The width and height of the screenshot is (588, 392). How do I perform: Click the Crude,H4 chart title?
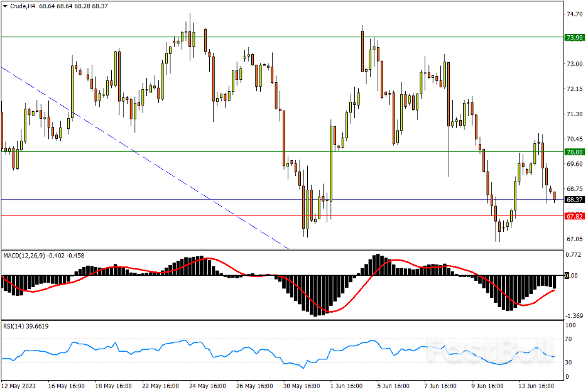coord(23,6)
